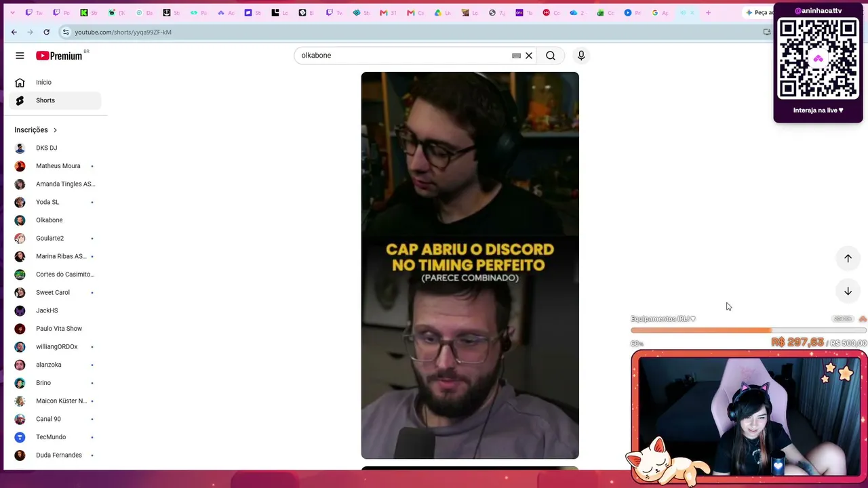868x488 pixels.
Task: Open Brino channel
Action: 56,383
